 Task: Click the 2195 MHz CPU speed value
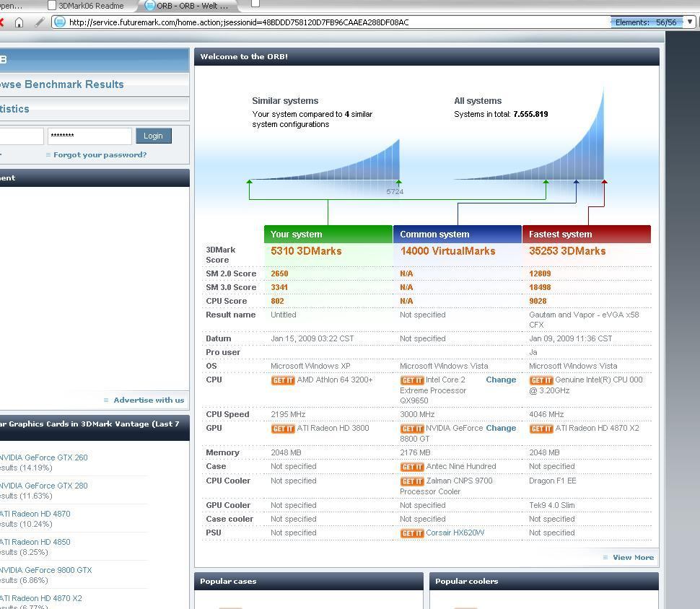click(288, 415)
